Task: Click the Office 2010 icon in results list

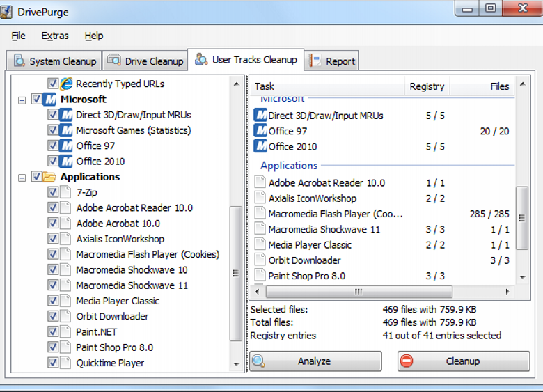Action: tap(260, 146)
